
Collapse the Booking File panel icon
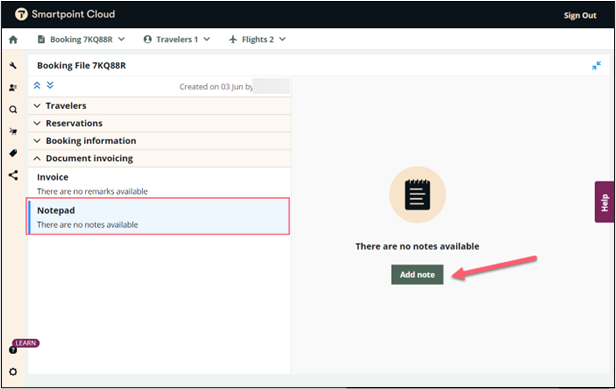point(596,66)
